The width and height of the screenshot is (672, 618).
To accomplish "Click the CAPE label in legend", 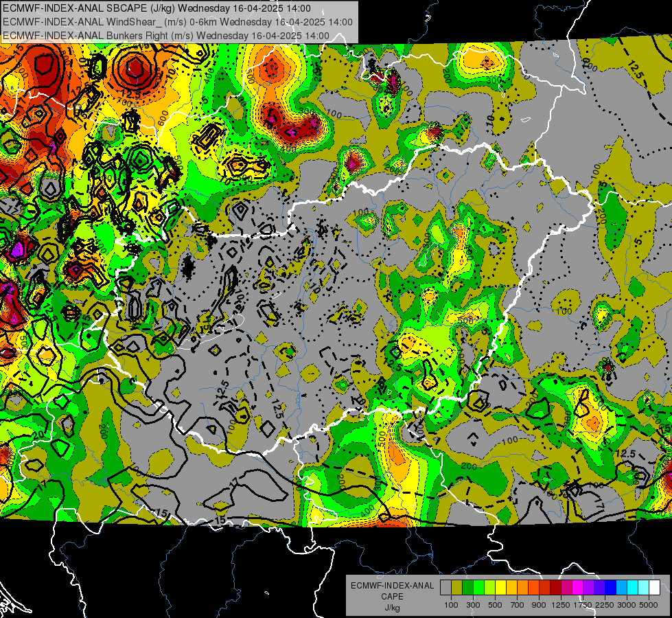I will click(x=392, y=597).
